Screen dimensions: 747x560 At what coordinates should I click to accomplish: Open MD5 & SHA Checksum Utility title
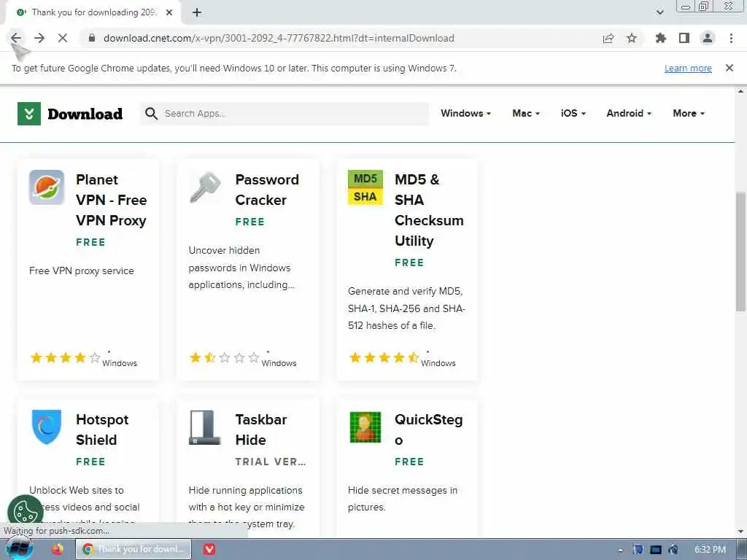pos(429,210)
